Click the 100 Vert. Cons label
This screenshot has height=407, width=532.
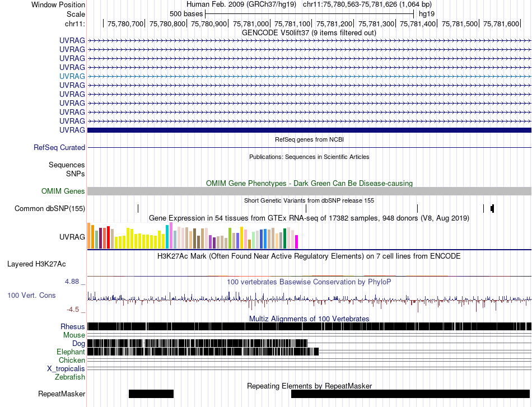(x=31, y=296)
